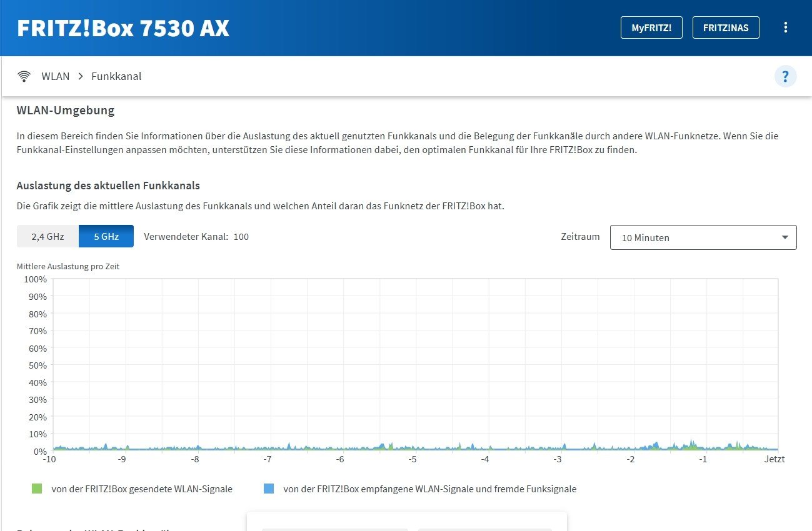Click legend text for gesendete WLAN-Signale
The height and width of the screenshot is (531, 812).
pos(142,489)
